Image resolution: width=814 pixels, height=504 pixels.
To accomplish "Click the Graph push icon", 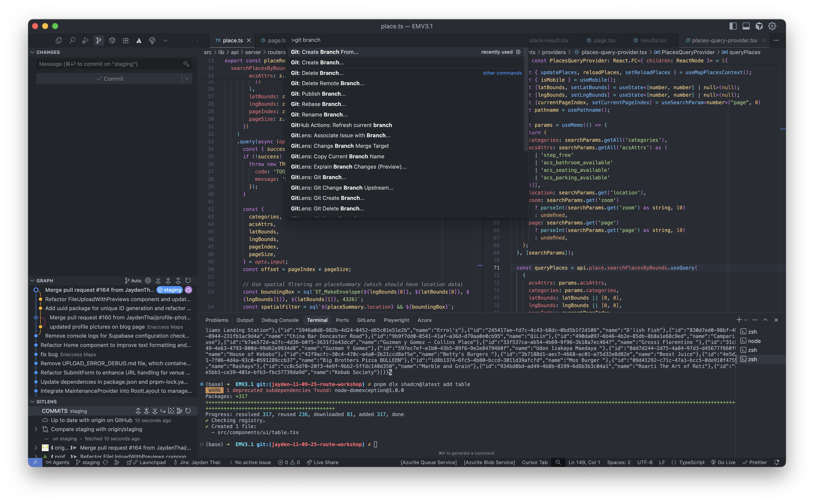I will [178, 281].
